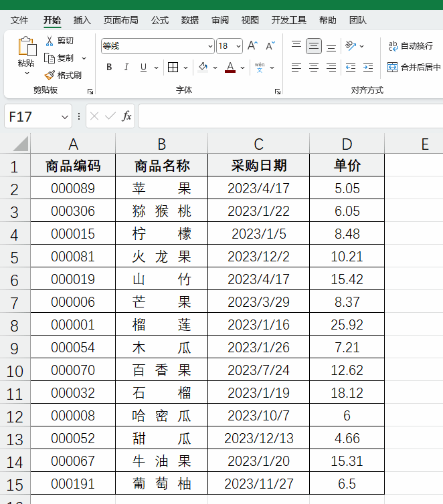Align text to the left
Image resolution: width=443 pixels, height=504 pixels.
pyautogui.click(x=296, y=68)
